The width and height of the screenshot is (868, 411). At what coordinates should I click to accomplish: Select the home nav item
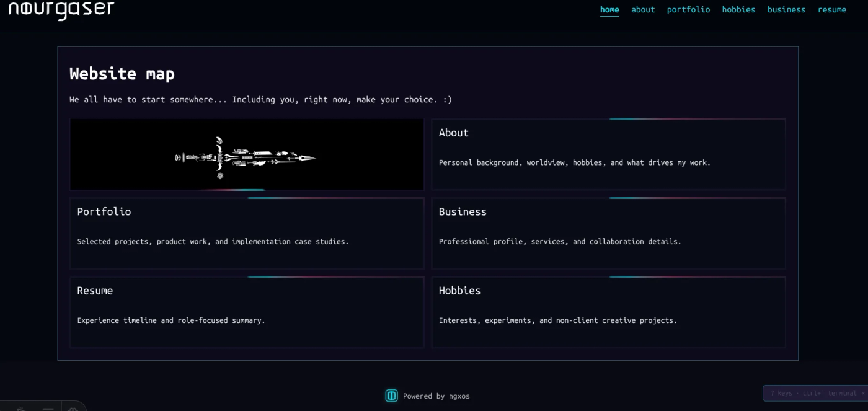609,9
